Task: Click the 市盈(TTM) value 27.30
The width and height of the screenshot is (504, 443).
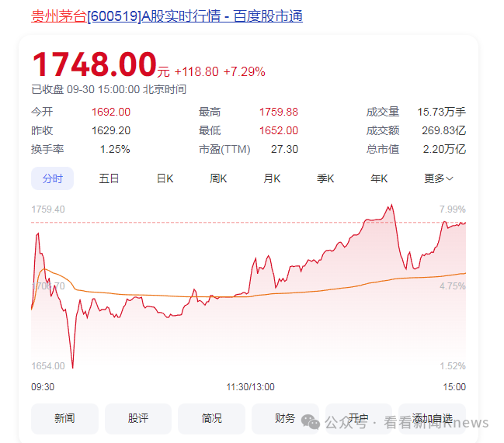Action: (x=284, y=149)
